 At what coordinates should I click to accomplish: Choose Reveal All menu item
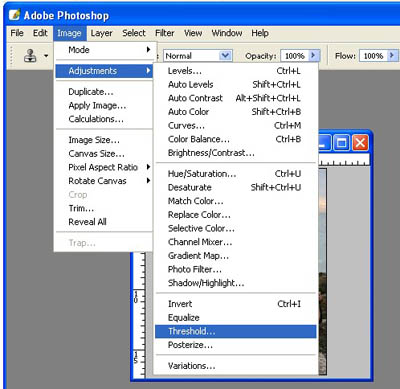[104, 222]
